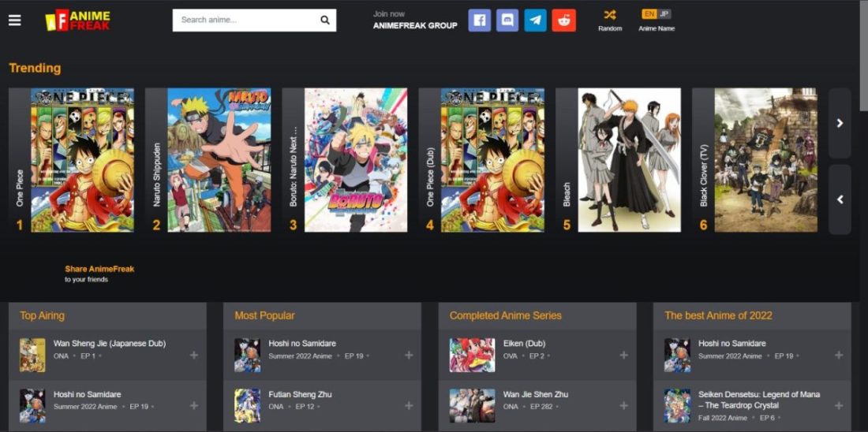
Task: Open Seiken Densetsu: Legend of Mana title
Action: click(759, 400)
